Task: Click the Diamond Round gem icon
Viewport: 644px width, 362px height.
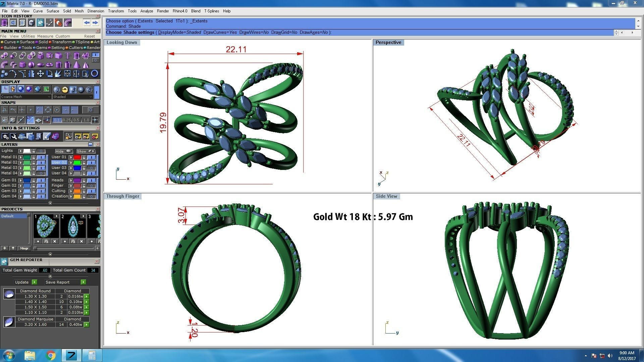Action: 9,294
